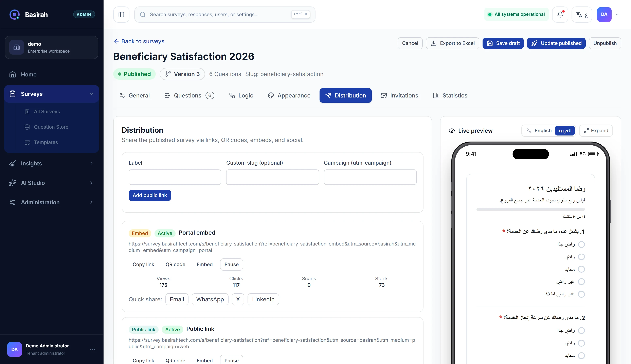The width and height of the screenshot is (631, 364).
Task: Switch live preview to العربية
Action: point(565,131)
